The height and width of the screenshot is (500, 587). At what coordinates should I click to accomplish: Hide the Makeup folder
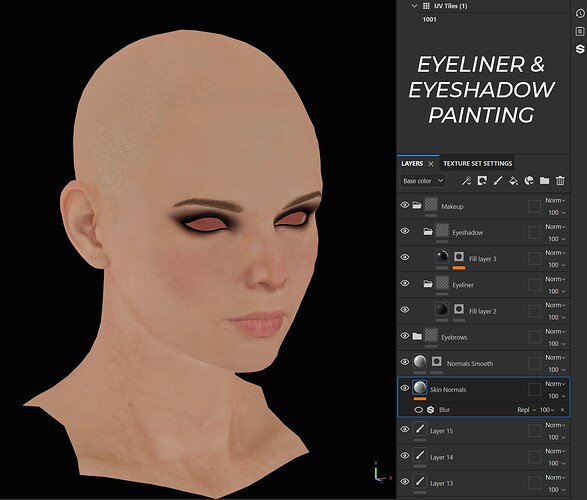pos(405,205)
